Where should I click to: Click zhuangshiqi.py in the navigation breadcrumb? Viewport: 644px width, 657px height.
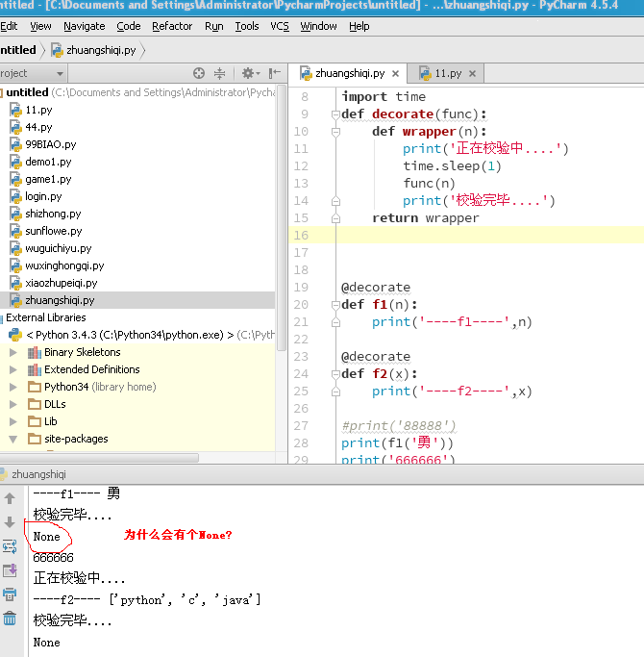[101, 50]
